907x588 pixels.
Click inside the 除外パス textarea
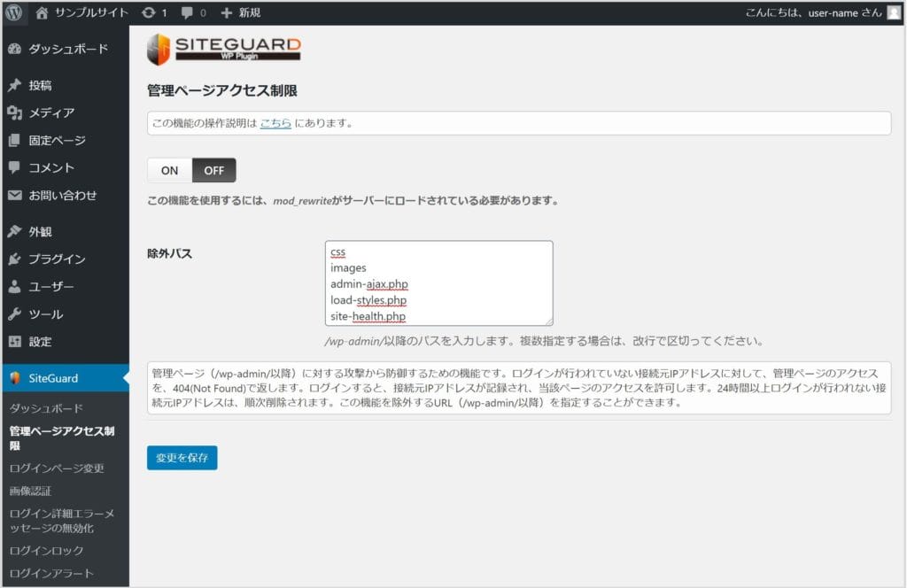point(439,283)
